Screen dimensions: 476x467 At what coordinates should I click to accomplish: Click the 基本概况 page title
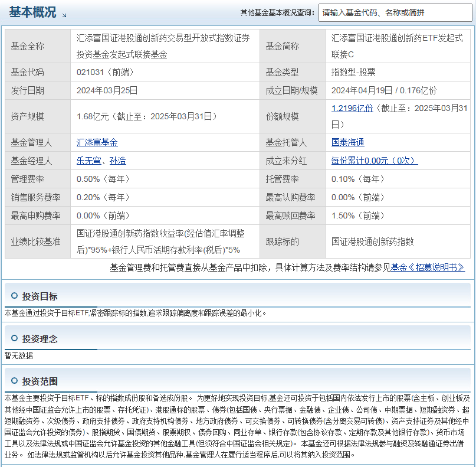[32, 12]
